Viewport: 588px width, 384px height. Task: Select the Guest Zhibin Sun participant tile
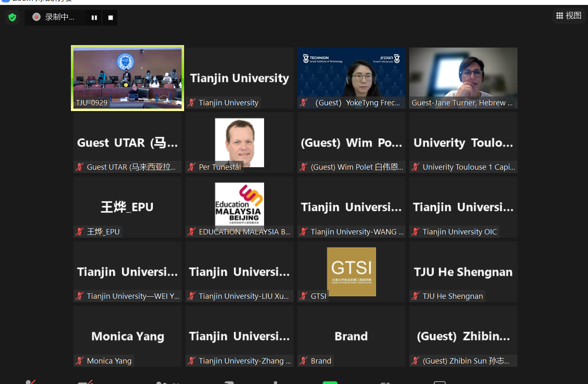click(463, 336)
